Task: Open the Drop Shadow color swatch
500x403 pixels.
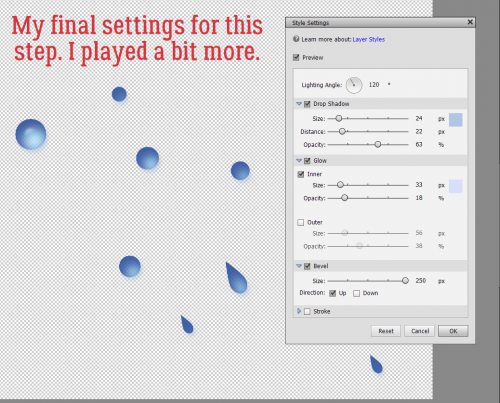Action: [x=456, y=120]
